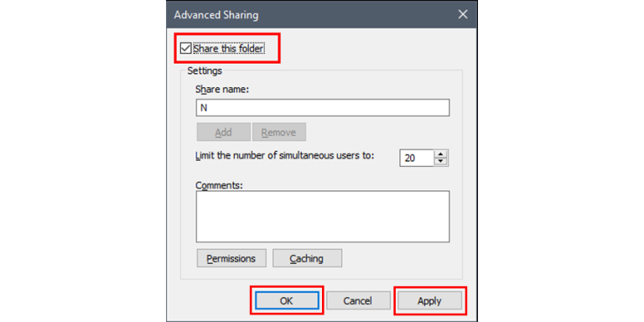
Task: Click the Remove share name button
Action: point(279,132)
